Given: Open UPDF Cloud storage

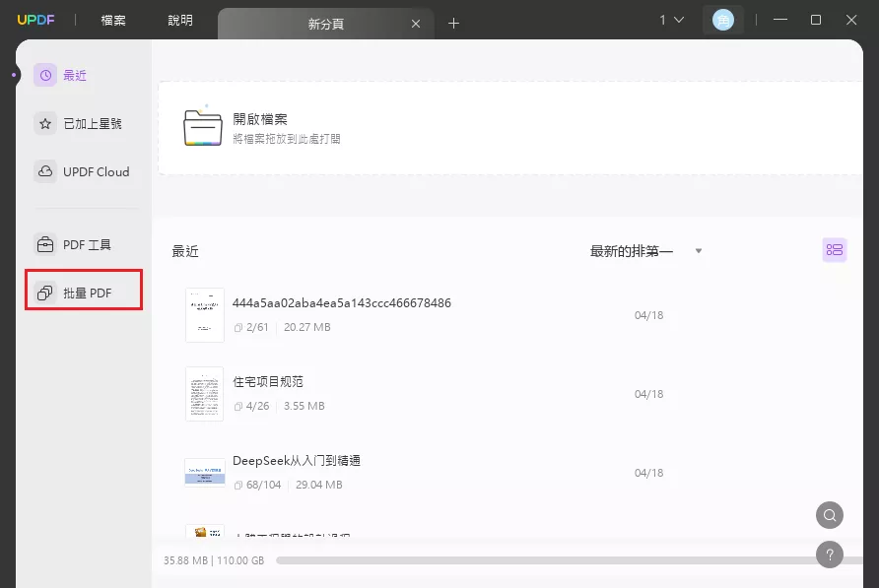Looking at the screenshot, I should pyautogui.click(x=82, y=171).
